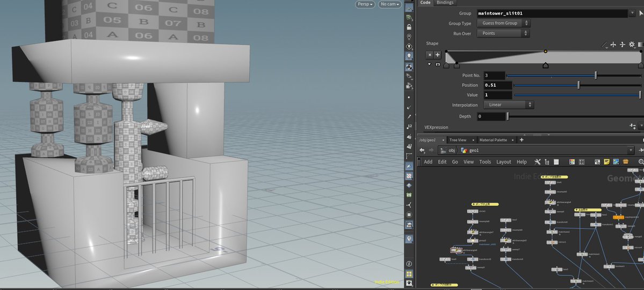The width and height of the screenshot is (644, 290).
Task: Switch network editor to tree list mode
Action: pyautogui.click(x=547, y=162)
